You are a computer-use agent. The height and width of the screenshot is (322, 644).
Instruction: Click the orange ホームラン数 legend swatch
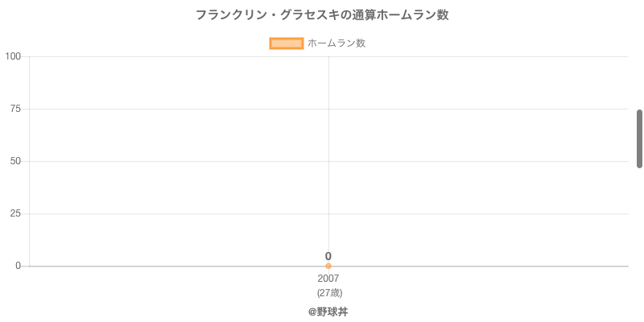coord(286,43)
